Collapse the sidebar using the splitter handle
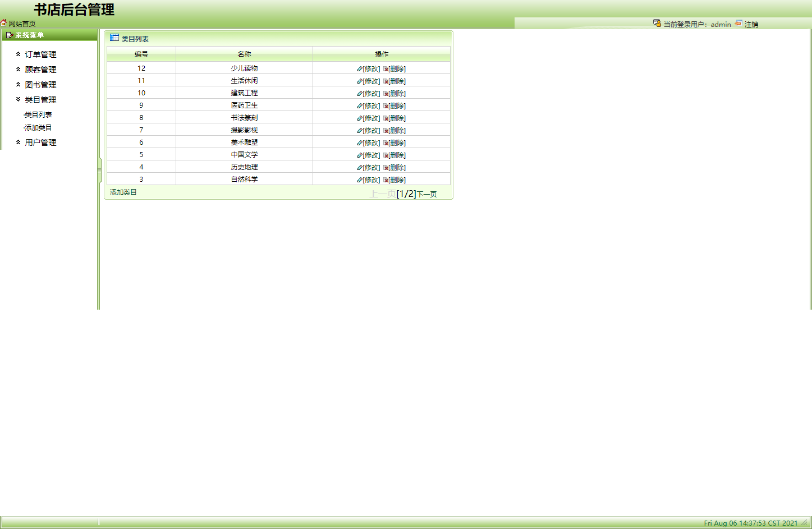The width and height of the screenshot is (812, 529). pyautogui.click(x=99, y=170)
